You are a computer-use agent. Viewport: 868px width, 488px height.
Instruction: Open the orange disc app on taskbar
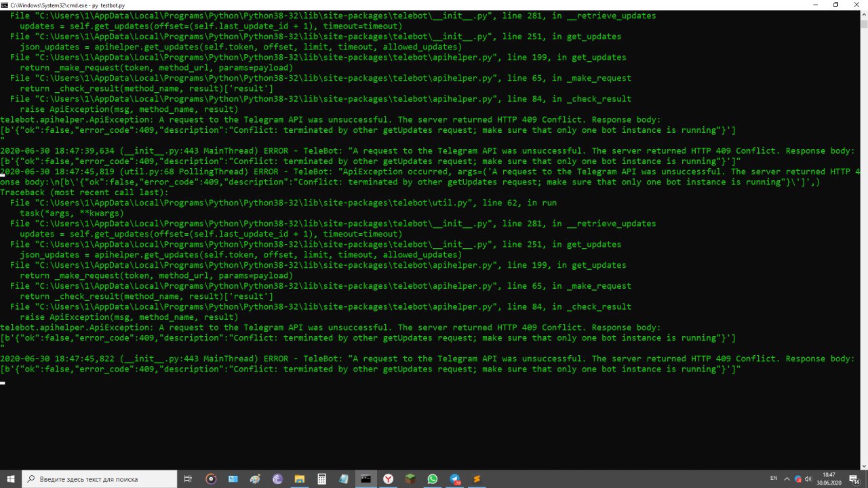click(x=210, y=479)
